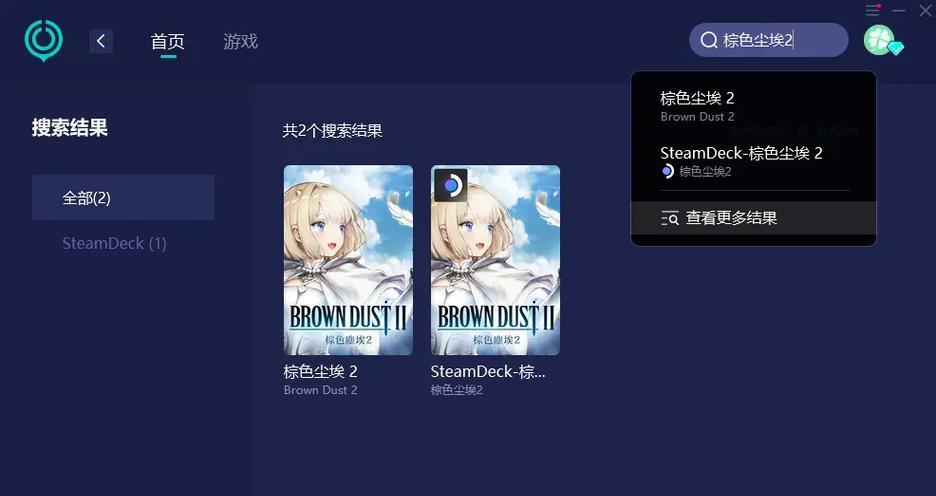The image size is (936, 496).
Task: Click the SteamDeck badge on second cover
Action: pos(451,186)
